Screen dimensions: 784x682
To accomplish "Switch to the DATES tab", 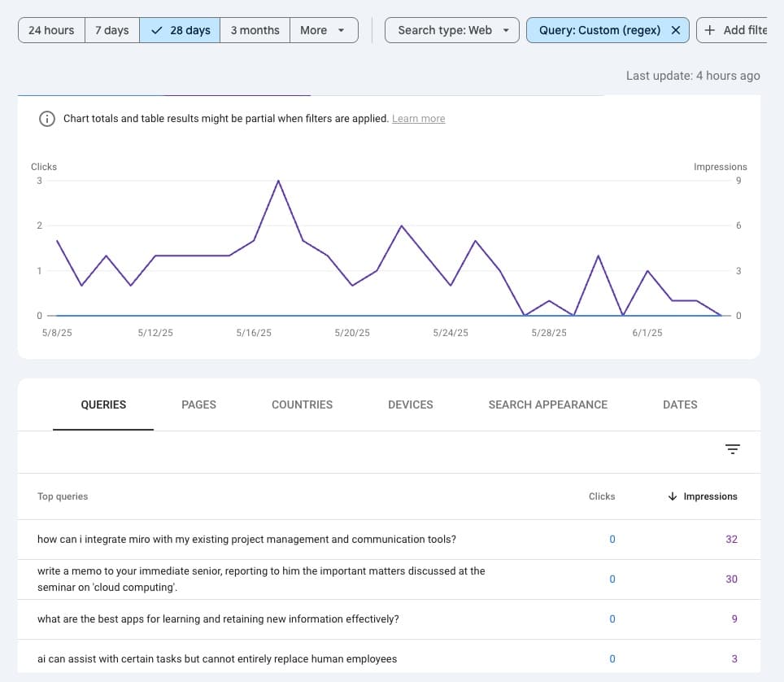I will tap(680, 404).
